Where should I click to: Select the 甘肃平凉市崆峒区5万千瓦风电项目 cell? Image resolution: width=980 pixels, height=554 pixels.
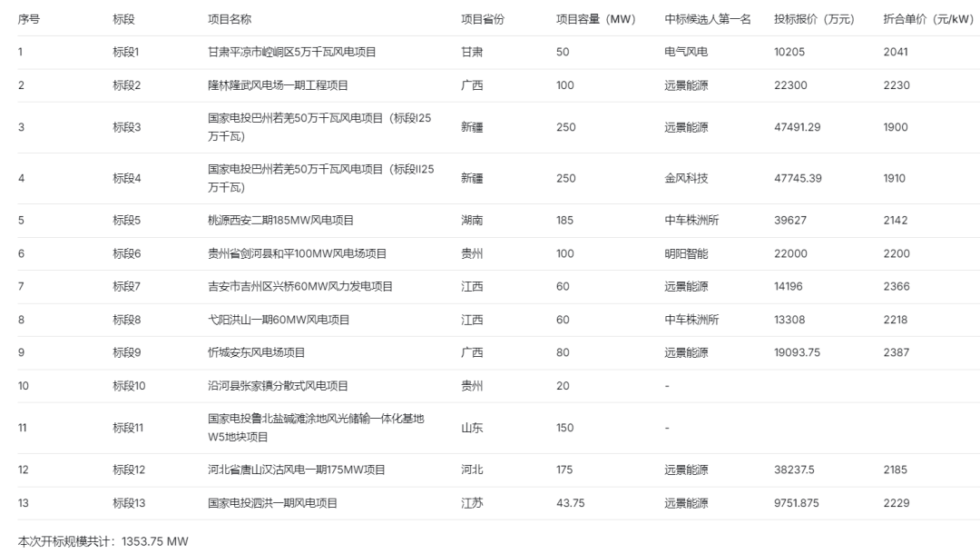(291, 52)
